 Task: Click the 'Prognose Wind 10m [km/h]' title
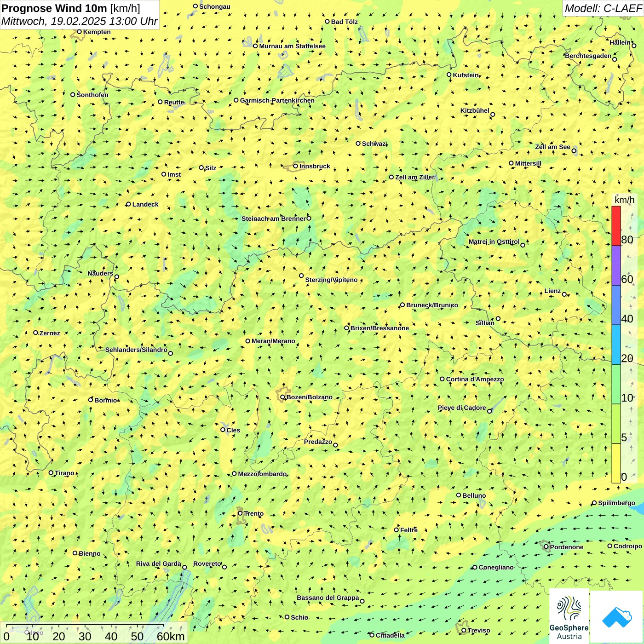click(71, 8)
